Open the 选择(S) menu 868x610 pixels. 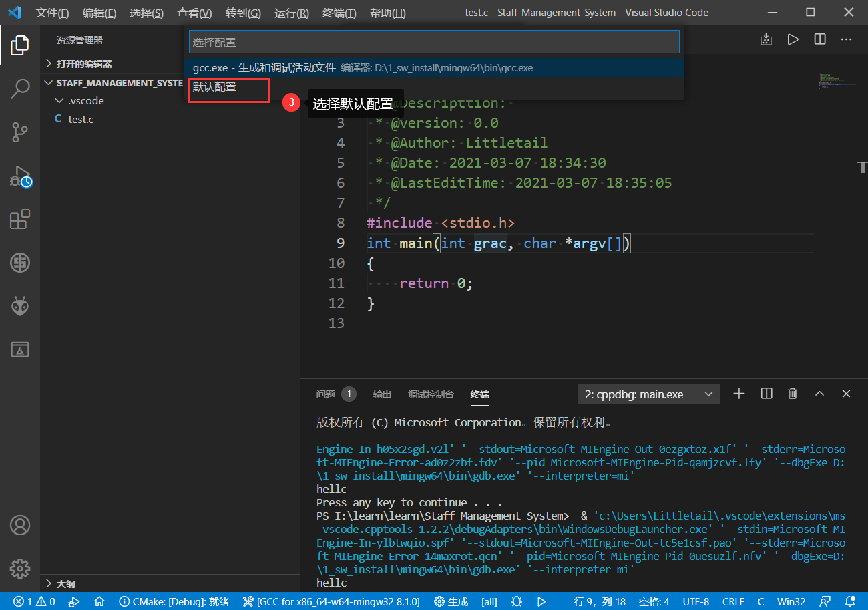coord(146,13)
